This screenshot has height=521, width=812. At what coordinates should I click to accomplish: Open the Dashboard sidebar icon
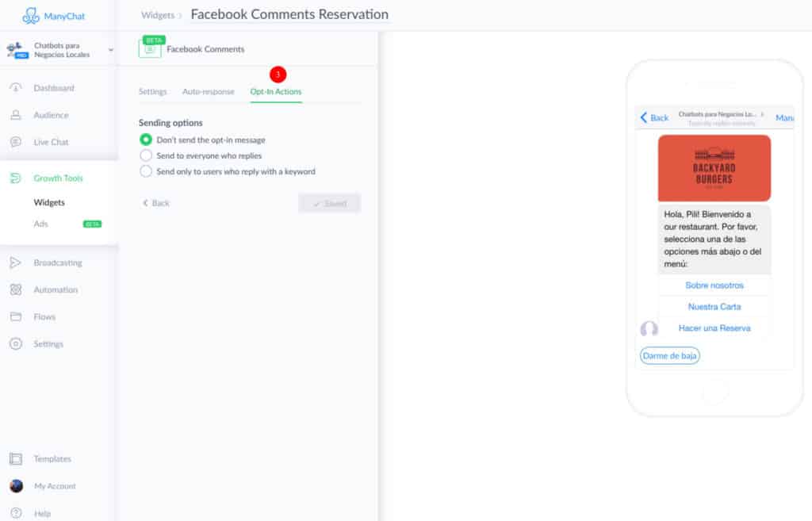[16, 88]
